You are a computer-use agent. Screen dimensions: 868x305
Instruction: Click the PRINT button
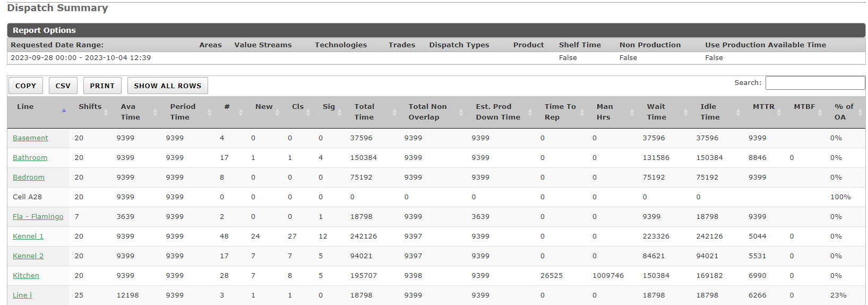tap(102, 86)
